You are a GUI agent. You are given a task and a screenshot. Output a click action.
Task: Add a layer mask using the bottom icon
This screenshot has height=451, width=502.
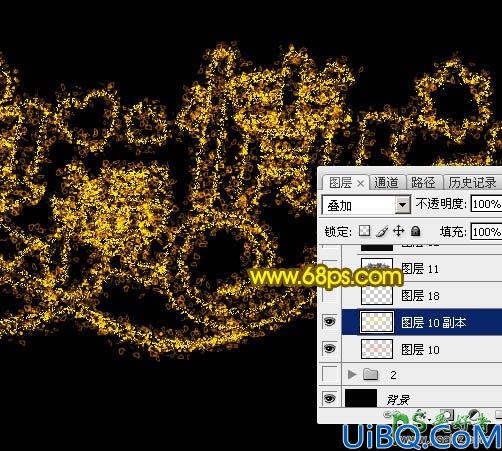click(x=447, y=415)
